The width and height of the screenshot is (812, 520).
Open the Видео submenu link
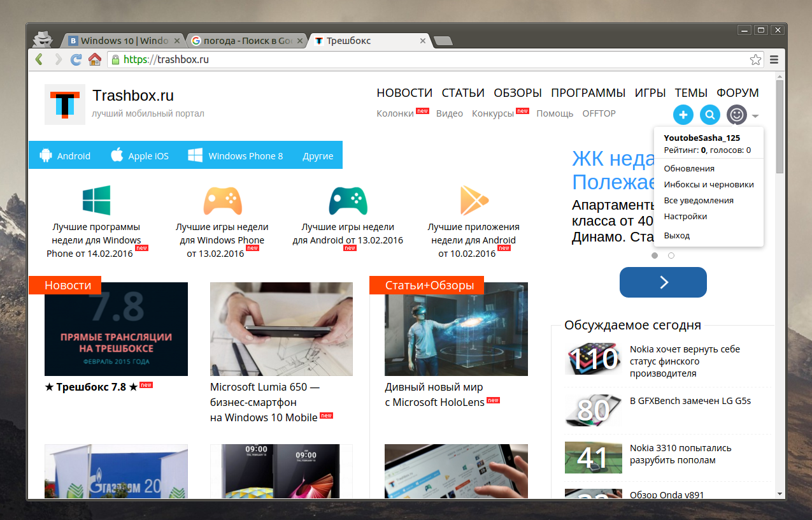click(x=450, y=113)
